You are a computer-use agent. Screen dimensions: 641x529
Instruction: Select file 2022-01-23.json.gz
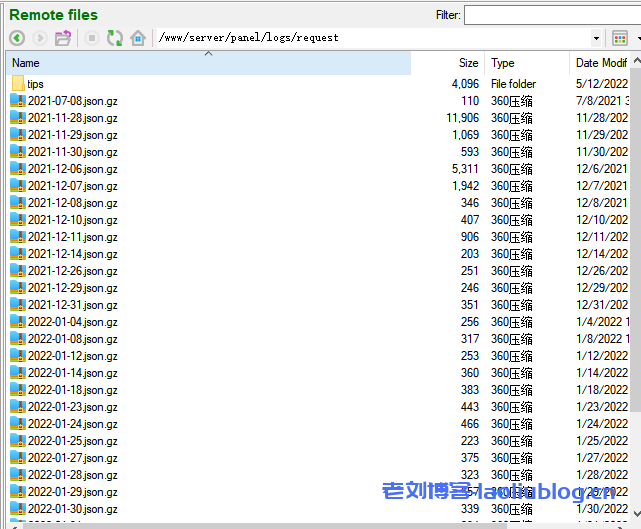click(x=72, y=407)
